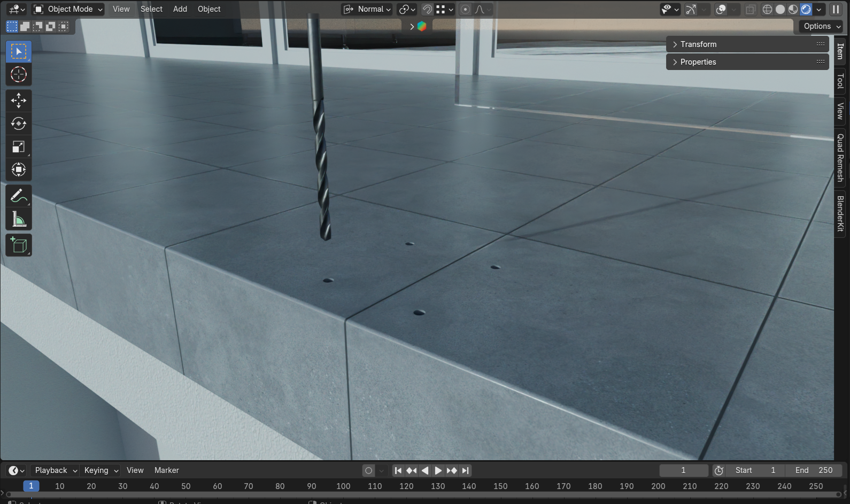The width and height of the screenshot is (850, 504).
Task: Open the Object Mode dropdown
Action: (68, 9)
